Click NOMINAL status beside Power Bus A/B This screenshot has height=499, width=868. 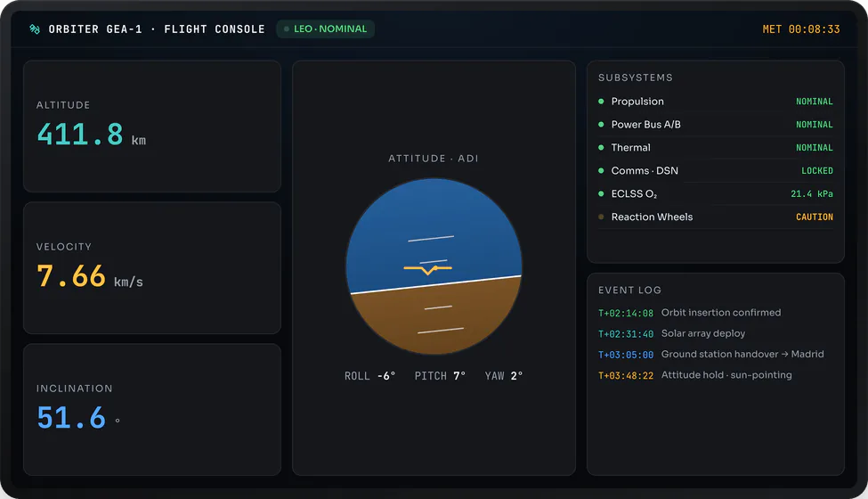click(x=815, y=125)
